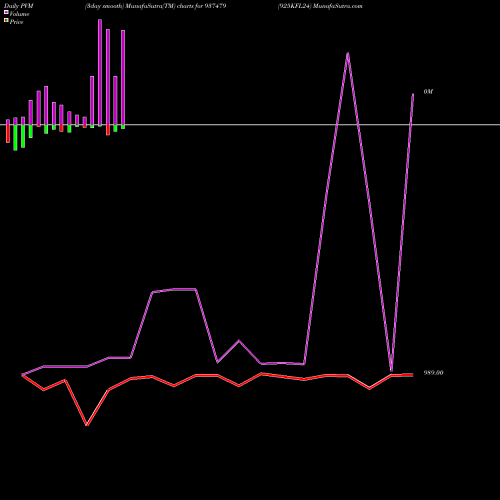Click the lowest dip of red price line
Screen dimensions: 500x500
point(87,424)
